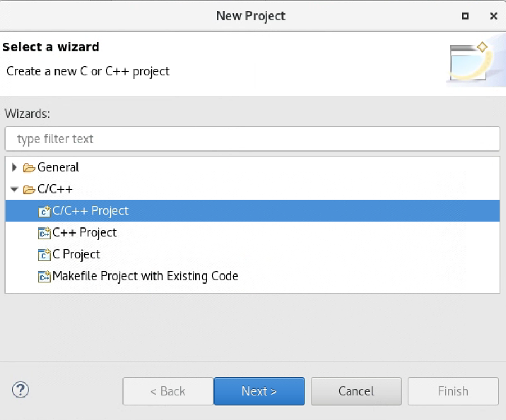The height and width of the screenshot is (420, 506).
Task: Click the Finish button
Action: pyautogui.click(x=453, y=391)
